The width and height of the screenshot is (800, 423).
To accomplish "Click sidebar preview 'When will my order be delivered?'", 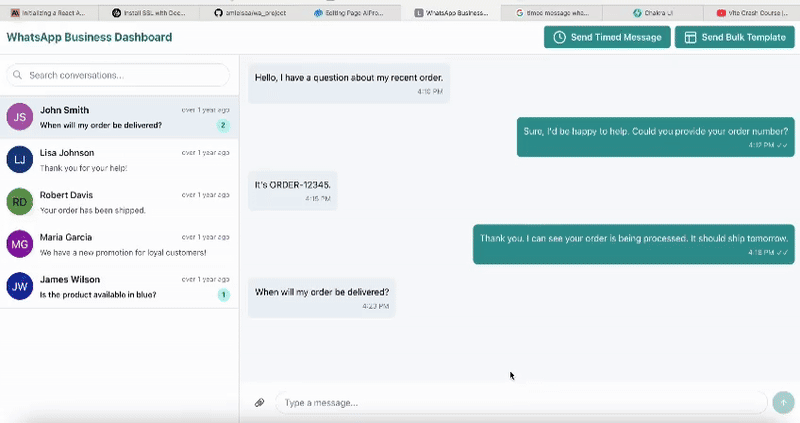I will point(101,125).
